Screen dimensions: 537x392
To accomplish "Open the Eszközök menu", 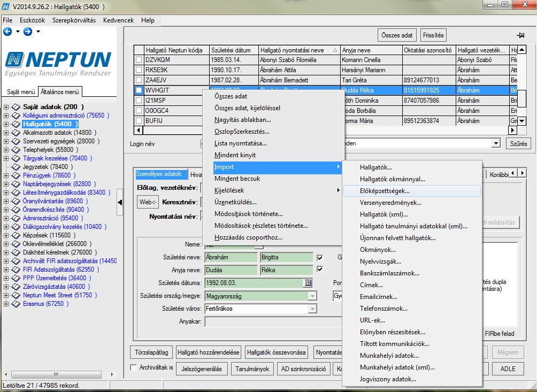I will [32, 20].
